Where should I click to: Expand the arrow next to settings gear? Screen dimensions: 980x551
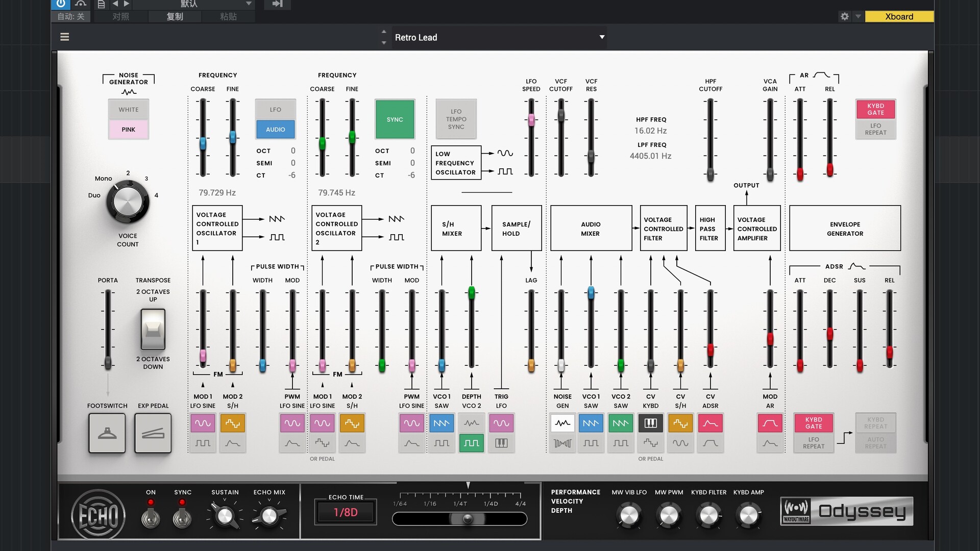858,16
